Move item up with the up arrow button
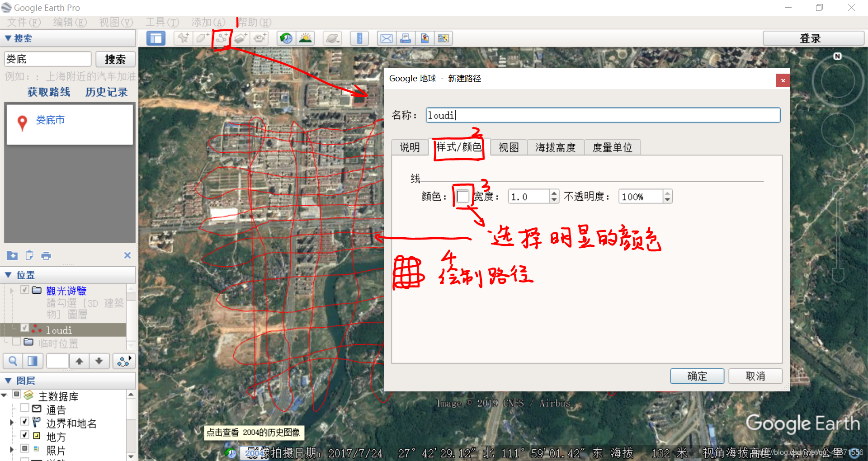The width and height of the screenshot is (868, 461). pyautogui.click(x=80, y=361)
